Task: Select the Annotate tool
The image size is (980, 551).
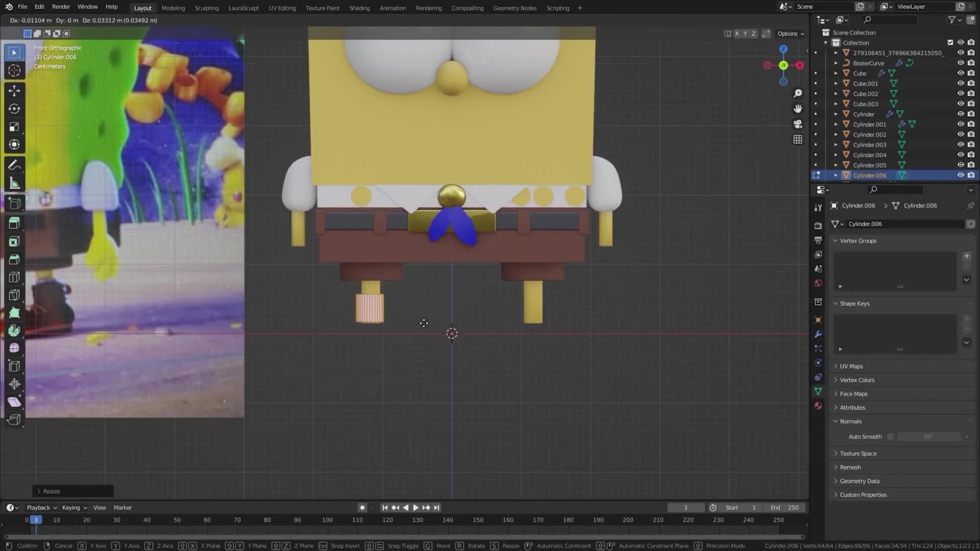Action: 14,164
